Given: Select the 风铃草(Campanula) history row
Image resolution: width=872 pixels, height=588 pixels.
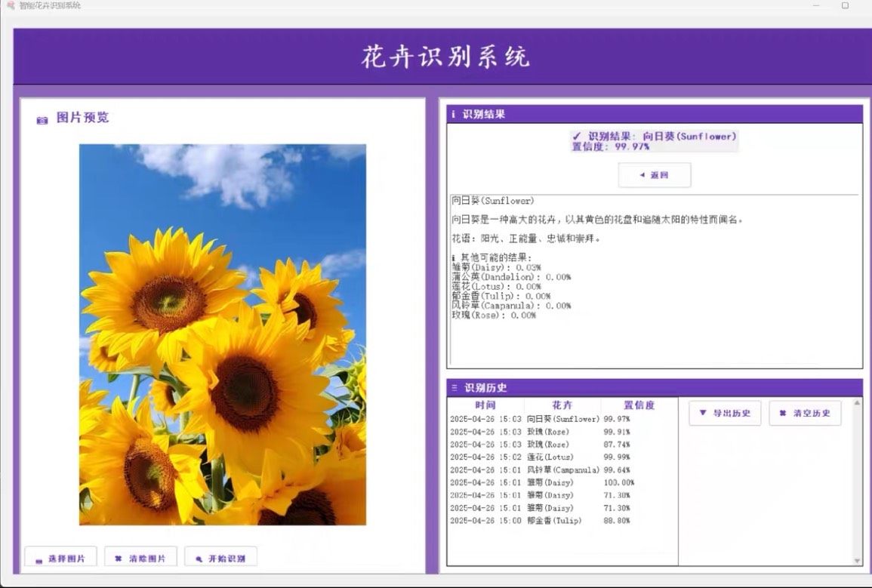Looking at the screenshot, I should click(x=562, y=469).
